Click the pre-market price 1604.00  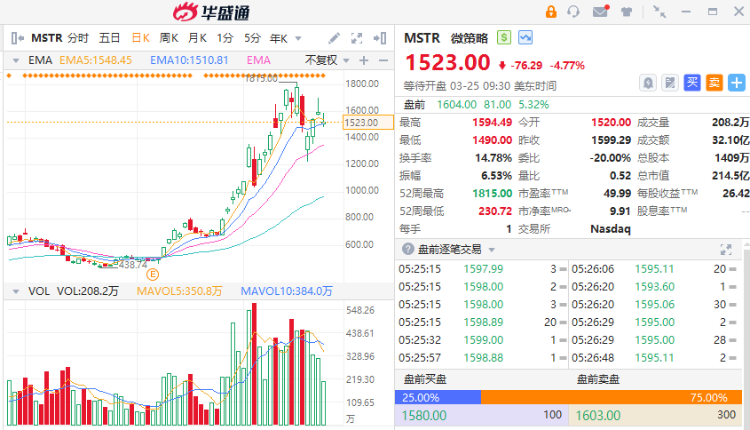[x=457, y=104]
